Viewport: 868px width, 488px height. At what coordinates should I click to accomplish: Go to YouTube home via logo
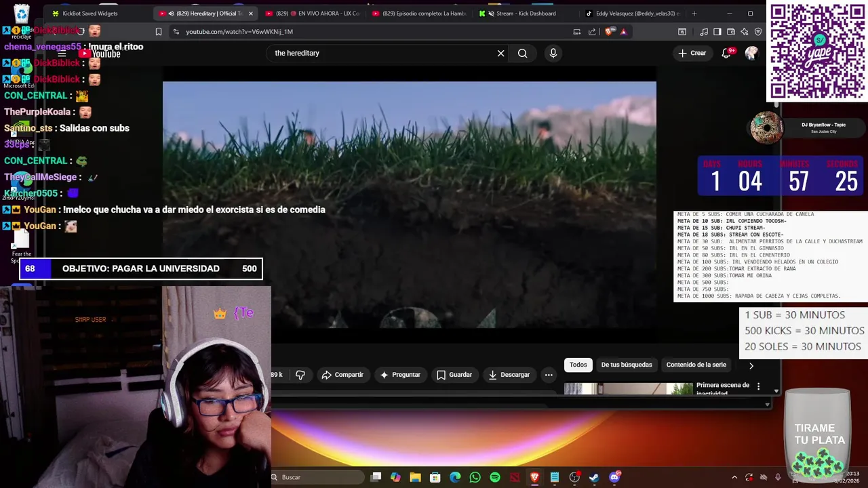pyautogui.click(x=99, y=54)
